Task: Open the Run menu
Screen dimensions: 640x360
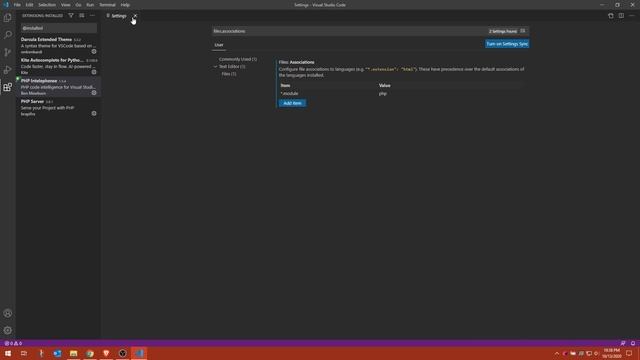Action: pyautogui.click(x=90, y=5)
